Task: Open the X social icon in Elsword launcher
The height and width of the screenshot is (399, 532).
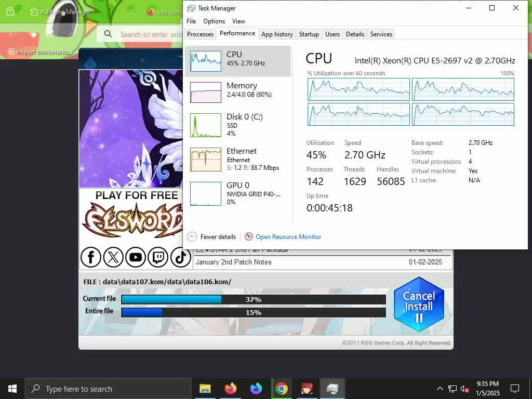Action: click(x=113, y=257)
